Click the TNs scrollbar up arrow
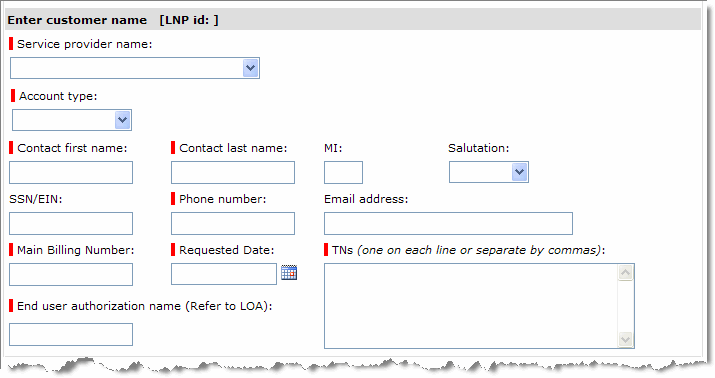This screenshot has height=378, width=715. (x=626, y=273)
